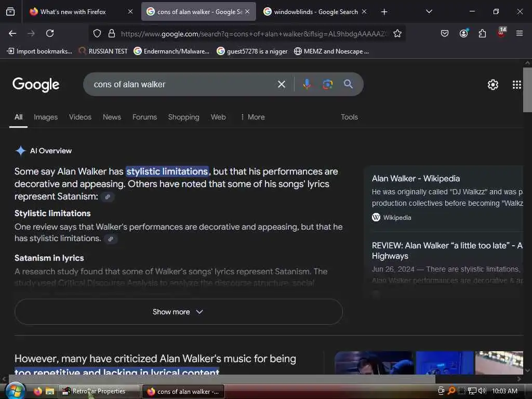Open Import bookmarks toolbar item
This screenshot has height=399, width=532.
39,51
